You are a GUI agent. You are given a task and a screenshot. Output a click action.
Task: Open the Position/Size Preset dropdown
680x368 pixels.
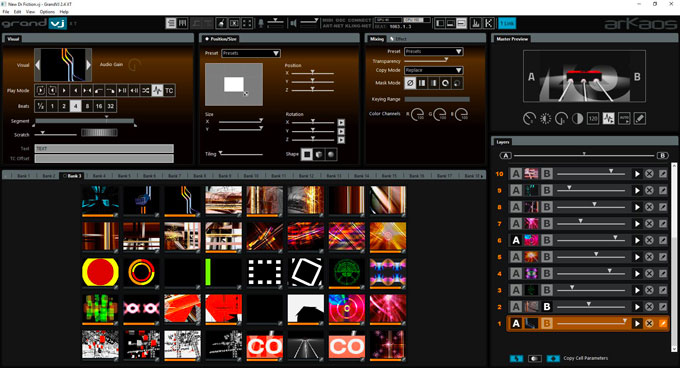[251, 53]
